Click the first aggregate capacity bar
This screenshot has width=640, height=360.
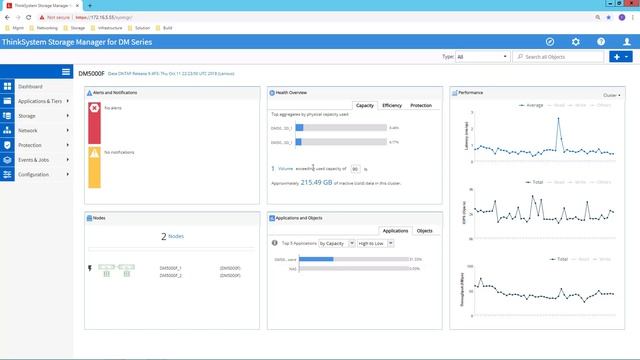click(341, 128)
